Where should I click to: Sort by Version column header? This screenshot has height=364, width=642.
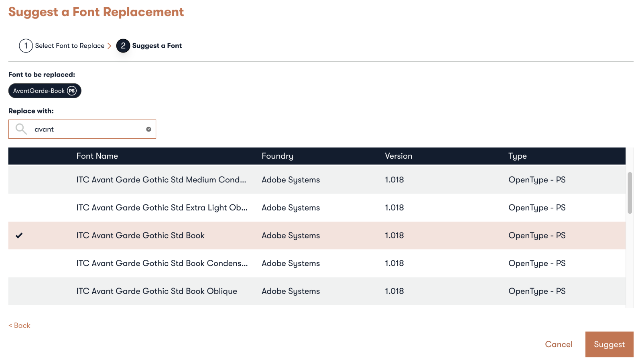pos(398,156)
